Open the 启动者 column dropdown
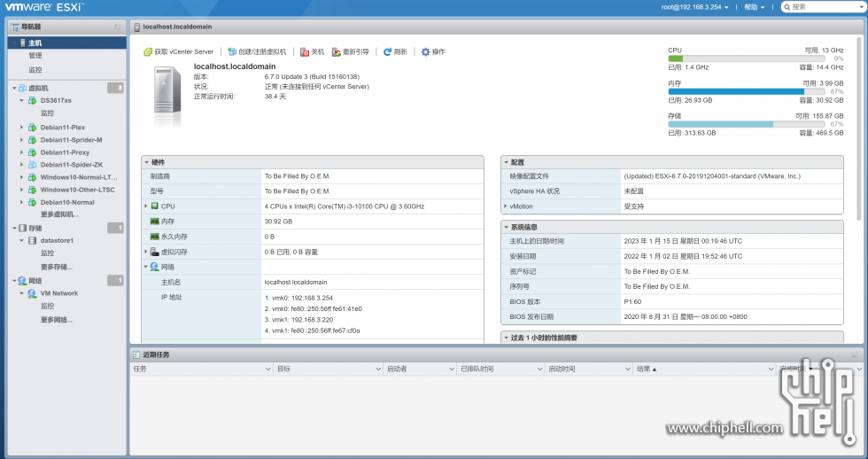 pyautogui.click(x=452, y=369)
